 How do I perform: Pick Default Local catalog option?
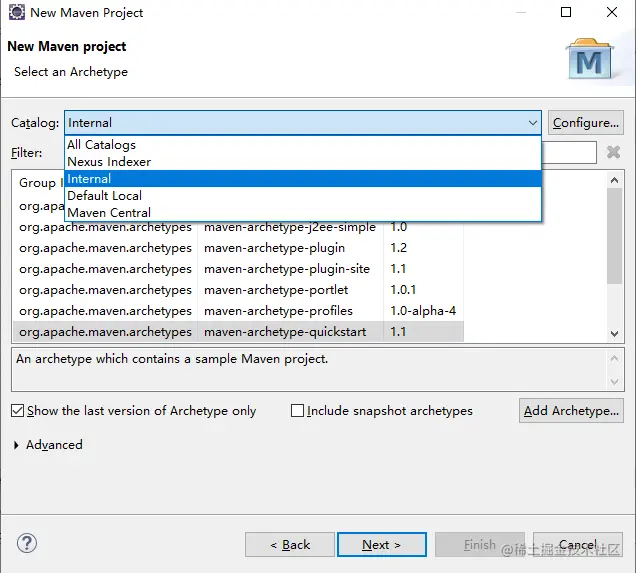[x=303, y=196]
